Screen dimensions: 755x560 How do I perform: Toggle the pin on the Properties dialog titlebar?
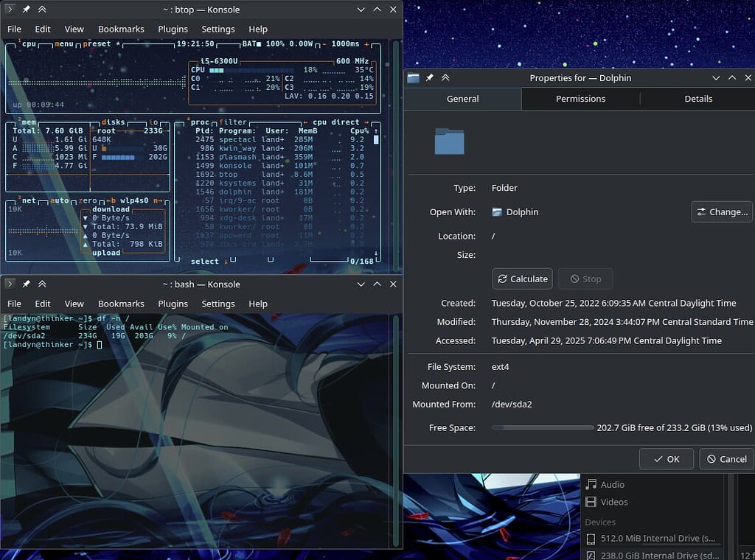point(429,77)
